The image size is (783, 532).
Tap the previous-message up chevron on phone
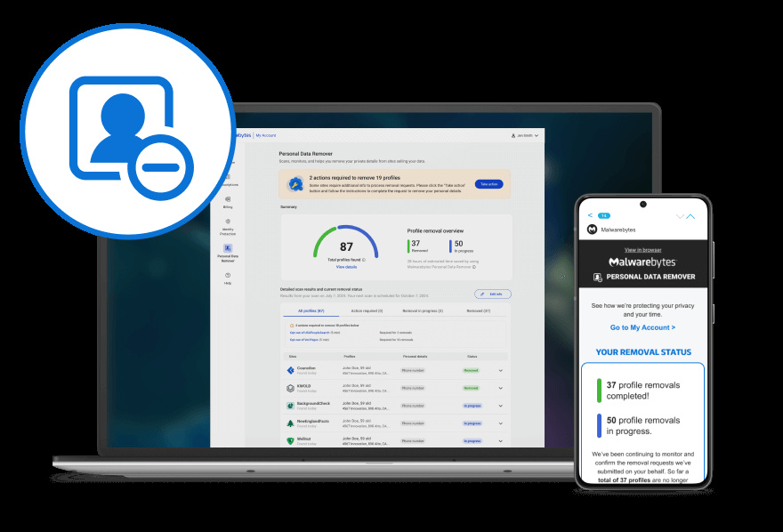690,216
